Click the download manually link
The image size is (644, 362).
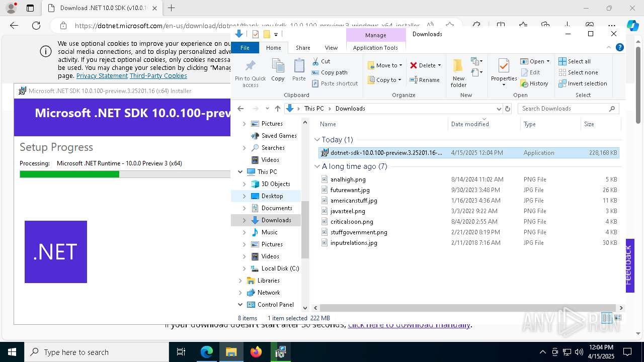click(409, 325)
